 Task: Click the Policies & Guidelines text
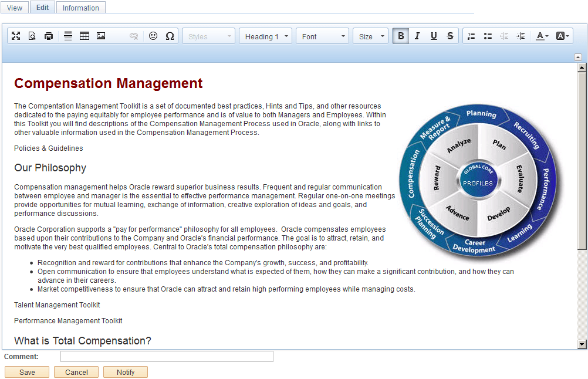(48, 148)
